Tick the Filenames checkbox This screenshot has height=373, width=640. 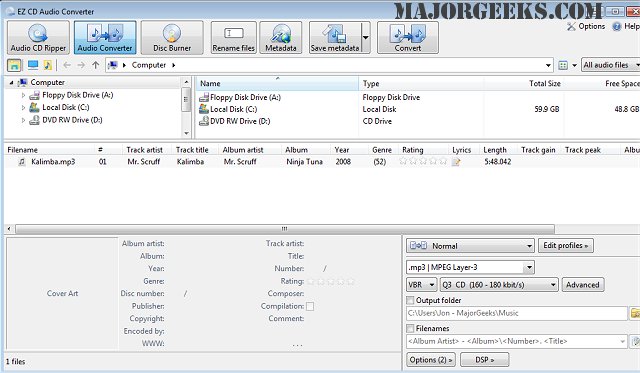410,329
